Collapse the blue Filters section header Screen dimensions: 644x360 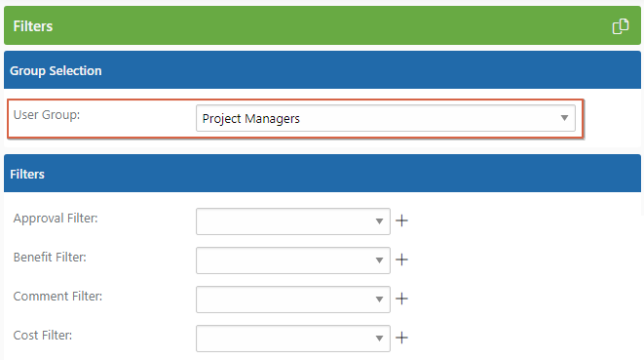point(322,174)
